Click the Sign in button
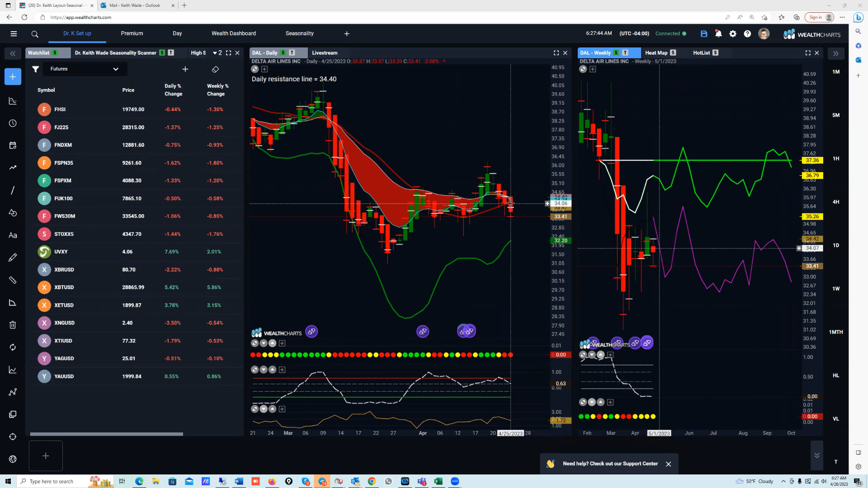The width and height of the screenshot is (868, 488). 819,17
